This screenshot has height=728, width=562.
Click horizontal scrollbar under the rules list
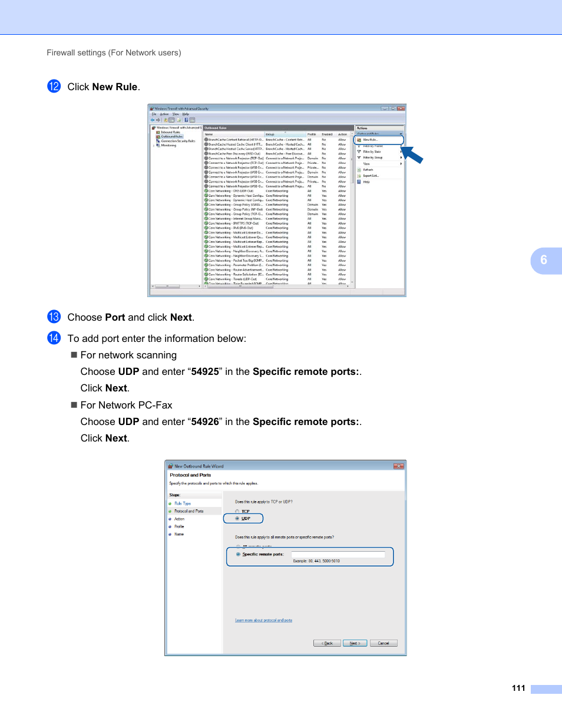click(277, 287)
